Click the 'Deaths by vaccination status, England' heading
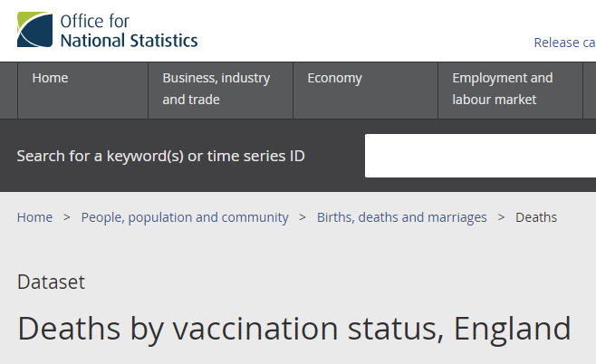Image resolution: width=596 pixels, height=364 pixels. click(293, 328)
